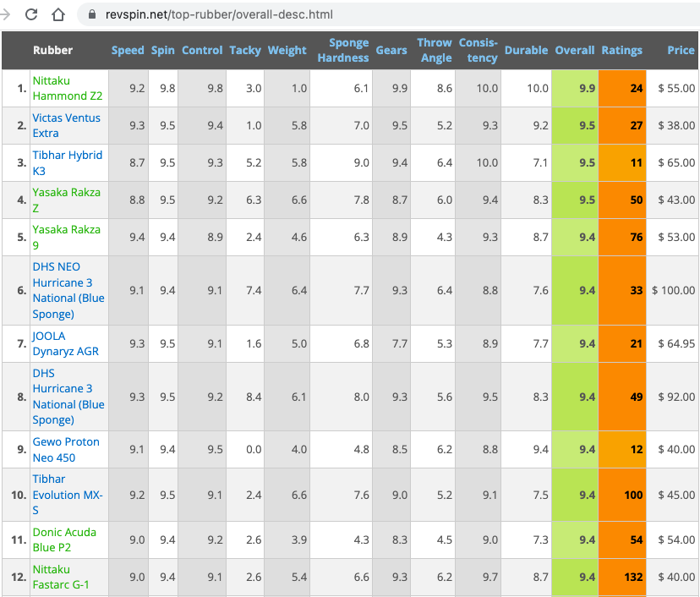Click the green 9.9 overall score cell
700x597 pixels.
pyautogui.click(x=575, y=88)
